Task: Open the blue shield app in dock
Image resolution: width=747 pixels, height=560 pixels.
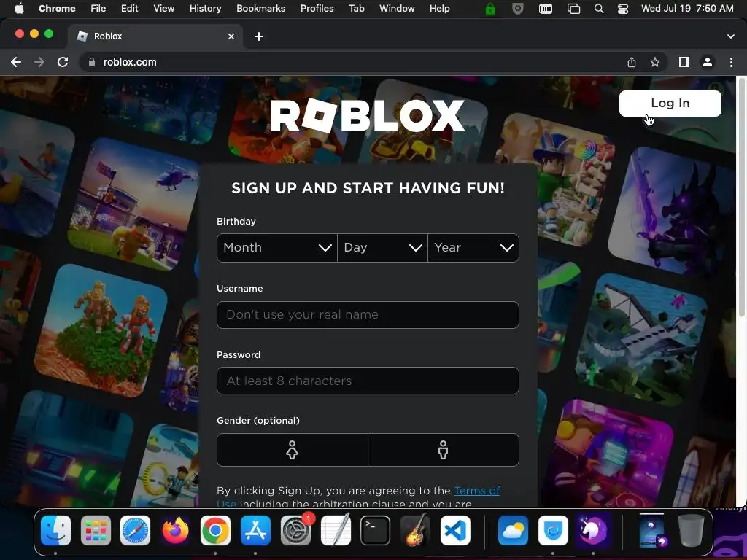Action: (x=553, y=531)
